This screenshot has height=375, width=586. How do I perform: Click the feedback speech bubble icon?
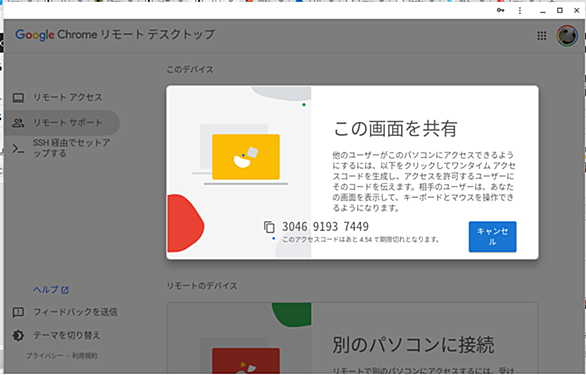pos(18,312)
